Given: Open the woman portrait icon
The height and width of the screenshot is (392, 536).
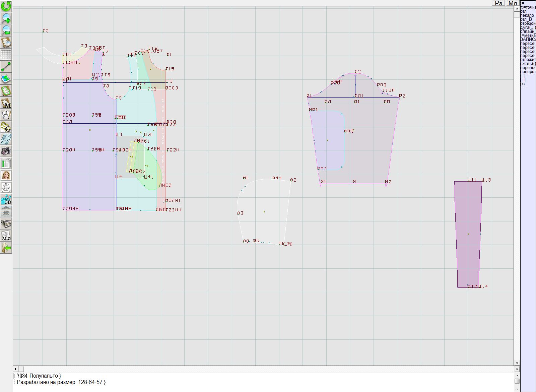Looking at the screenshot, I should tap(6, 175).
